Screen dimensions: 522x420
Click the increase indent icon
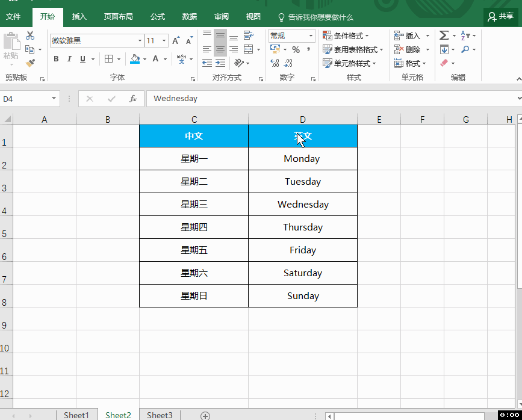220,63
